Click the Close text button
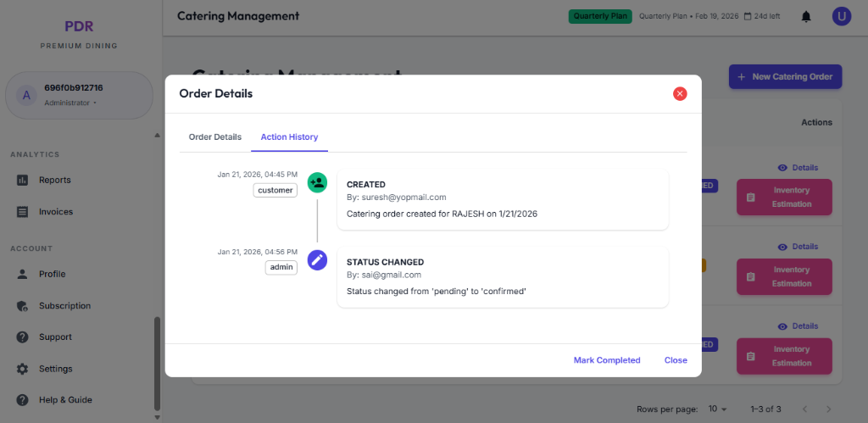This screenshot has width=868, height=423. click(x=676, y=360)
